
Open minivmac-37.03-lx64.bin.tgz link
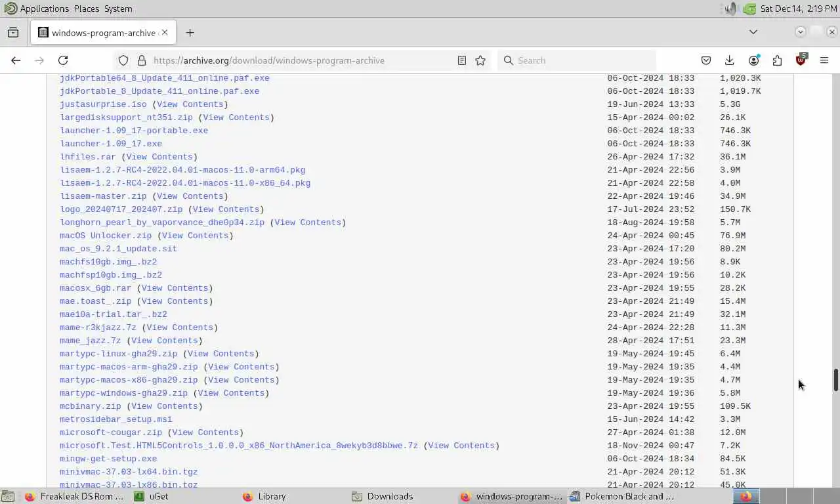click(129, 472)
